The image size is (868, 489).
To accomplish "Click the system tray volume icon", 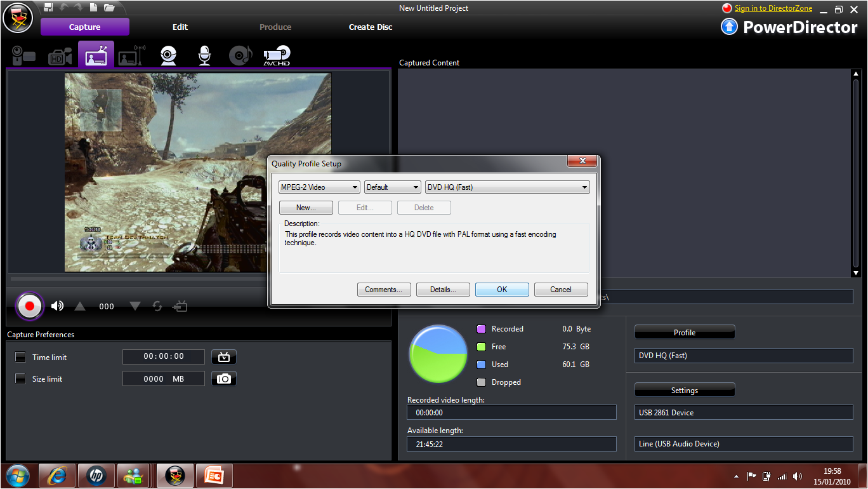I will pyautogui.click(x=797, y=476).
